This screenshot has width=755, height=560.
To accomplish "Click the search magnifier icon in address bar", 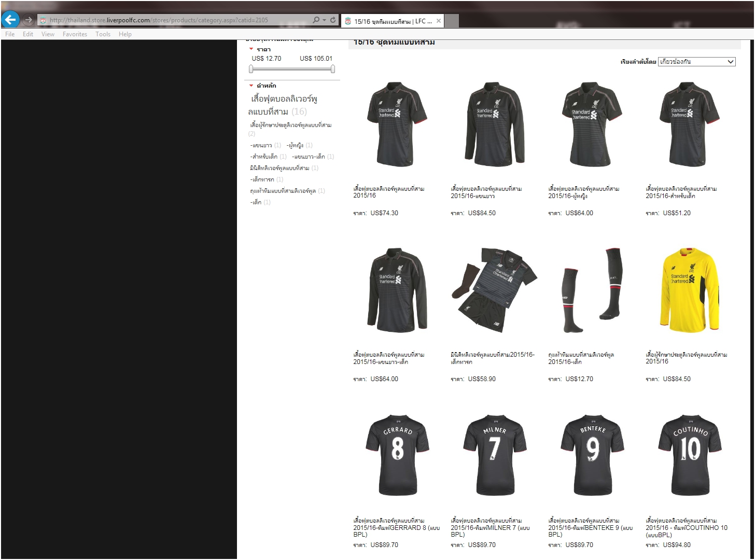I will pos(316,20).
